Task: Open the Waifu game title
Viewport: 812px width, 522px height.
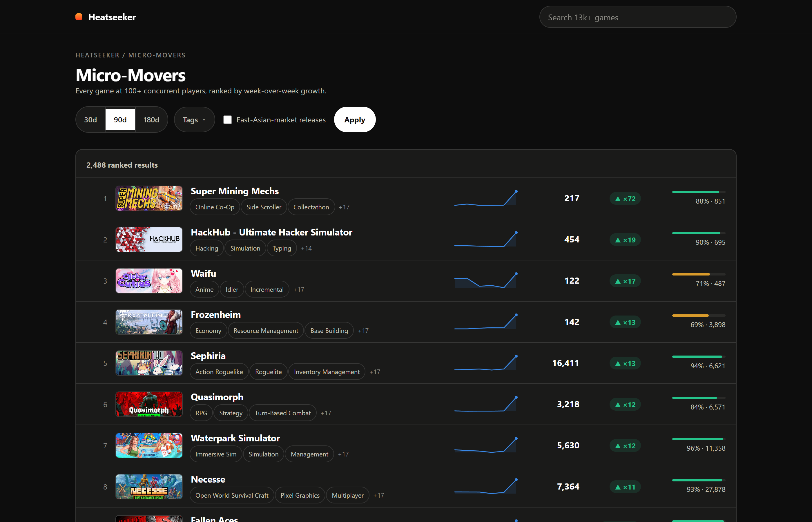Action: [x=203, y=273]
